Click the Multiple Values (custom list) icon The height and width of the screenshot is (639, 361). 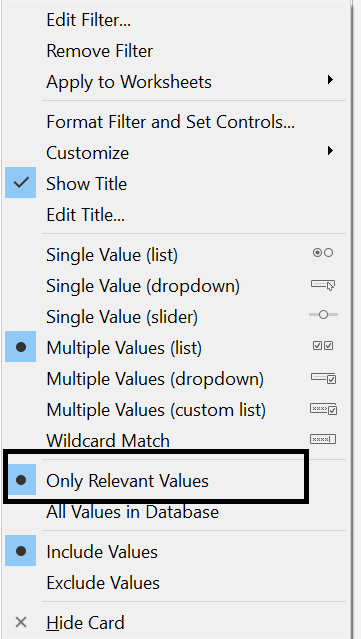tap(324, 409)
